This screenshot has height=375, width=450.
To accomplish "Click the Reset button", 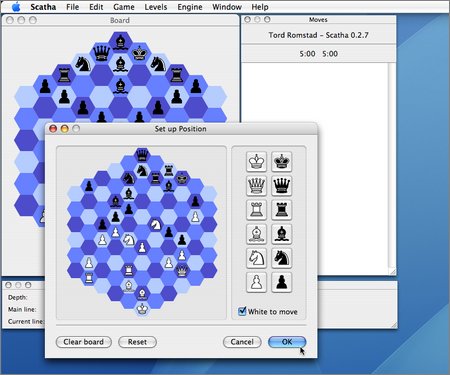I will pos(137,342).
